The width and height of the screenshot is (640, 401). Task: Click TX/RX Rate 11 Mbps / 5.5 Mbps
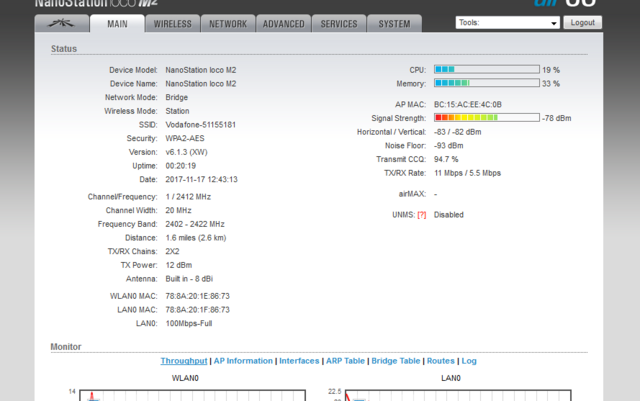(x=467, y=173)
